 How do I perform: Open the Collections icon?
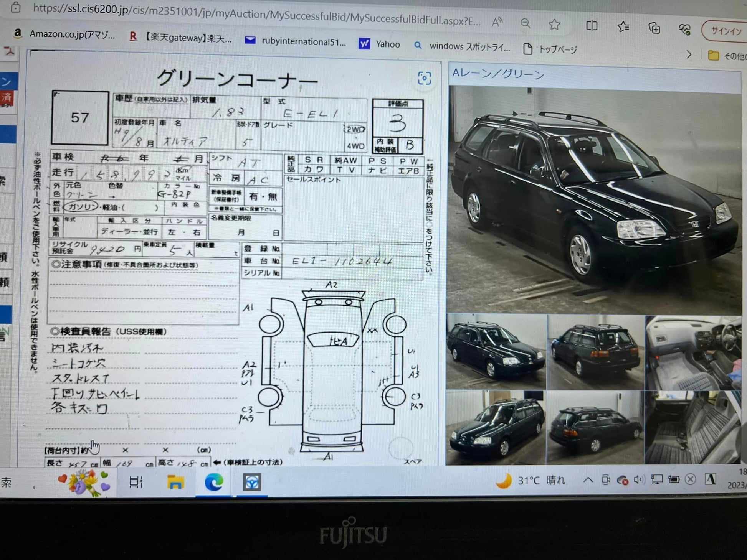point(654,28)
